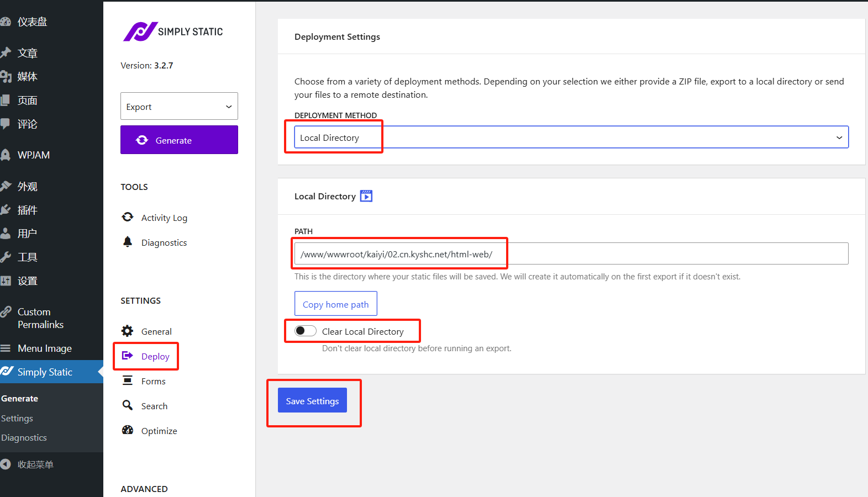Click the Diagnostics bell icon
This screenshot has width=868, height=497.
128,242
